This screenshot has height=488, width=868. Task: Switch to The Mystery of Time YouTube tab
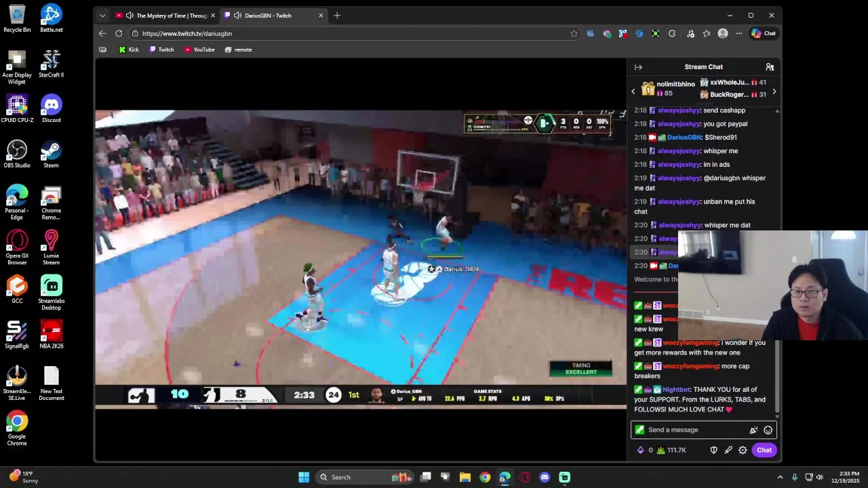[166, 16]
